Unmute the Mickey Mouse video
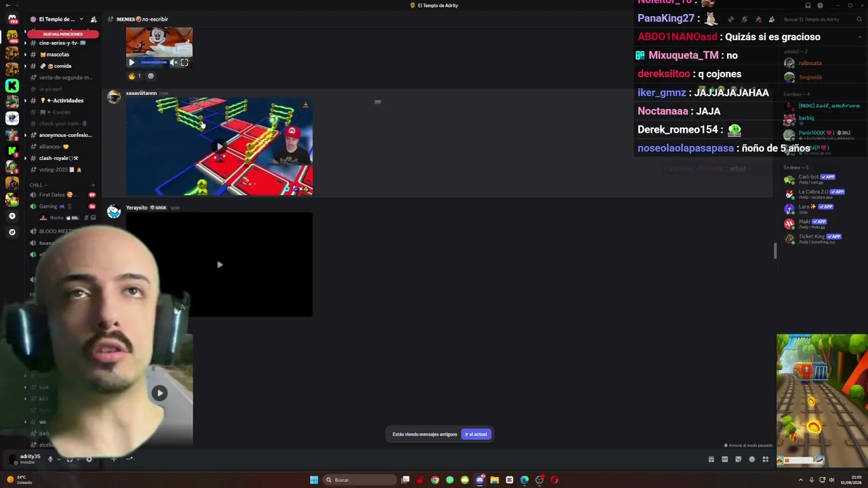The width and height of the screenshot is (868, 488). pyautogui.click(x=174, y=62)
